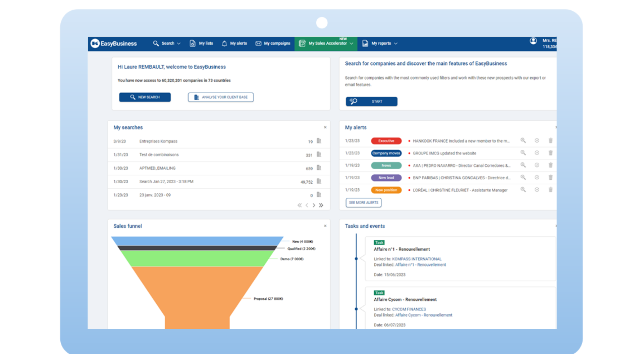Delete the GROUPE IMCG alert
The image size is (644, 362).
(550, 153)
